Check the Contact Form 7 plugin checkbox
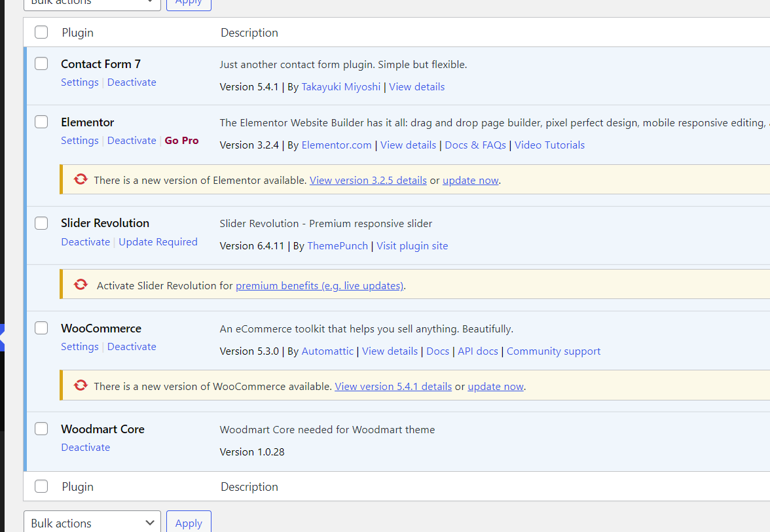The width and height of the screenshot is (770, 532). (x=41, y=64)
